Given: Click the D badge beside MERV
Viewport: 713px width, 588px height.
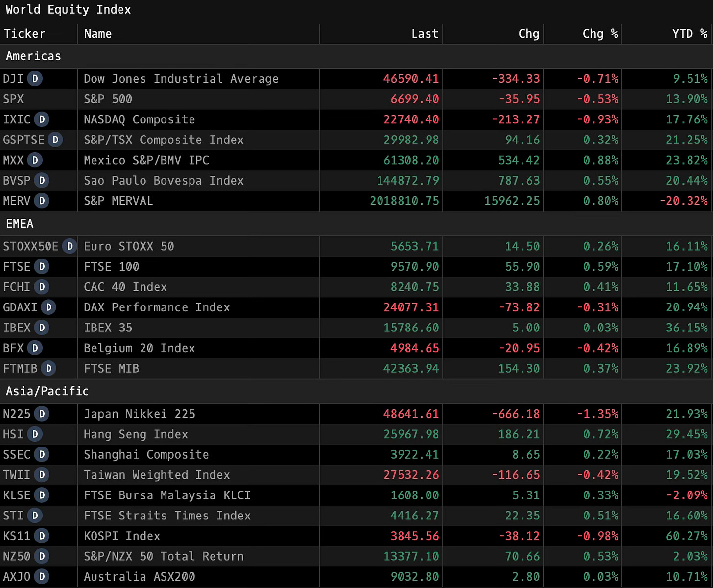Looking at the screenshot, I should tap(42, 201).
